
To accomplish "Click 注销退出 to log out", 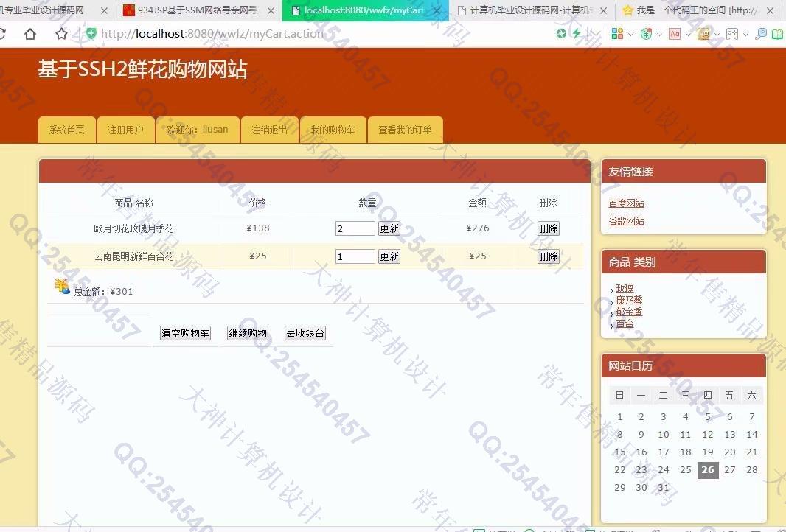I will (270, 130).
